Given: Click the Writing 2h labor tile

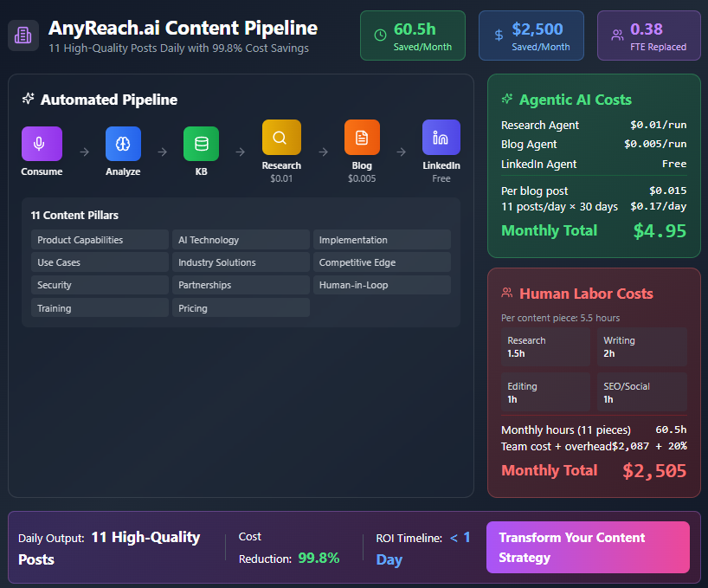Looking at the screenshot, I should 641,347.
